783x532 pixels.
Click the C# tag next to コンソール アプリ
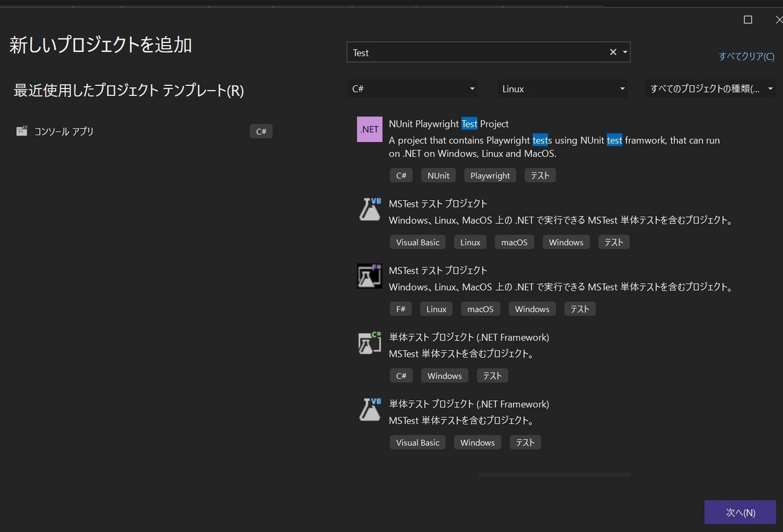coord(261,131)
